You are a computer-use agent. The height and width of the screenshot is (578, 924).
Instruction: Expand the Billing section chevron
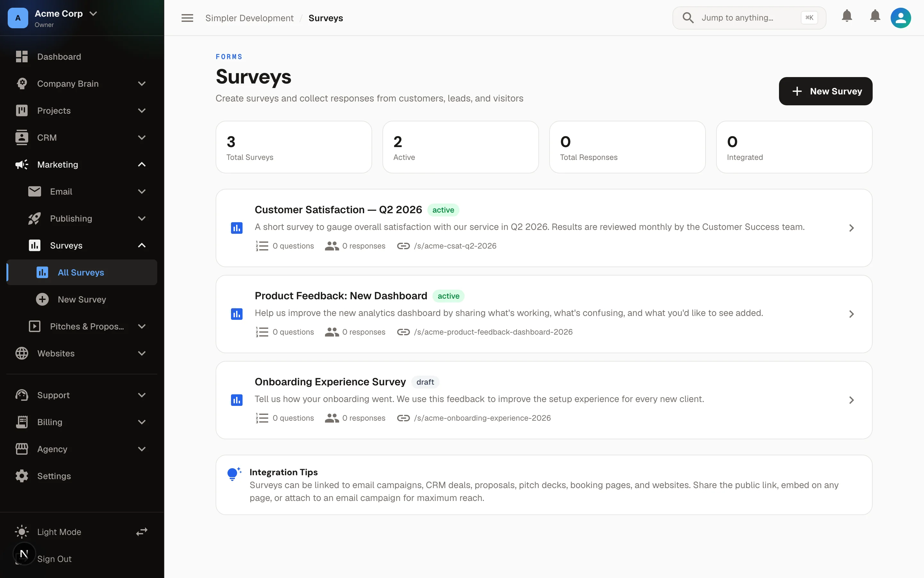(142, 422)
